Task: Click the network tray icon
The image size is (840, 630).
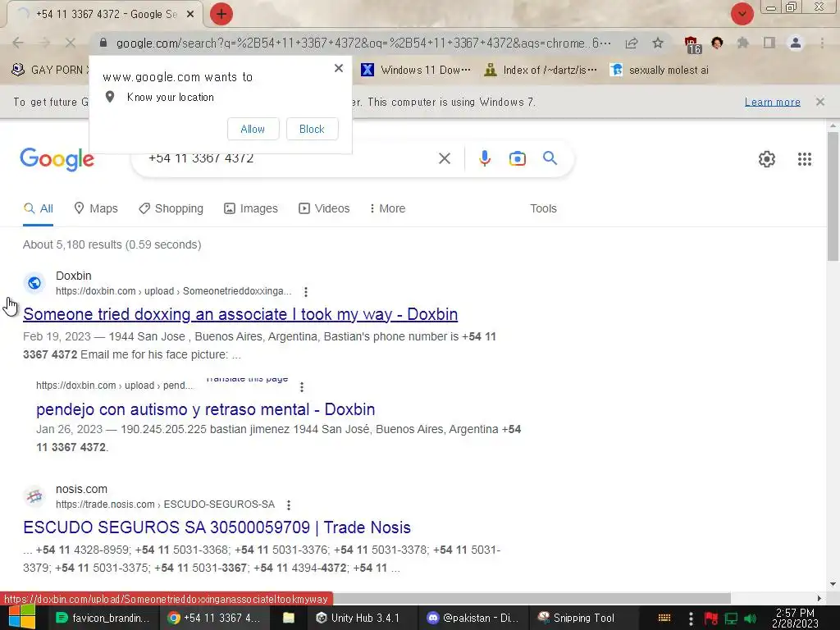Action: (731, 619)
